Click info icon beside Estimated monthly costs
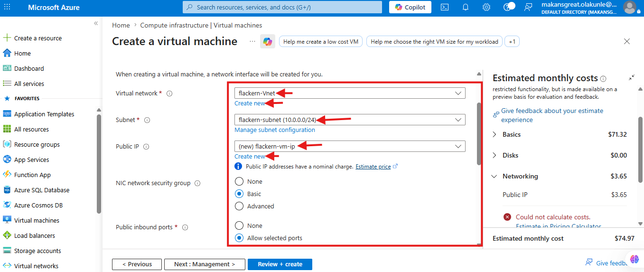644x272 pixels. pyautogui.click(x=603, y=78)
